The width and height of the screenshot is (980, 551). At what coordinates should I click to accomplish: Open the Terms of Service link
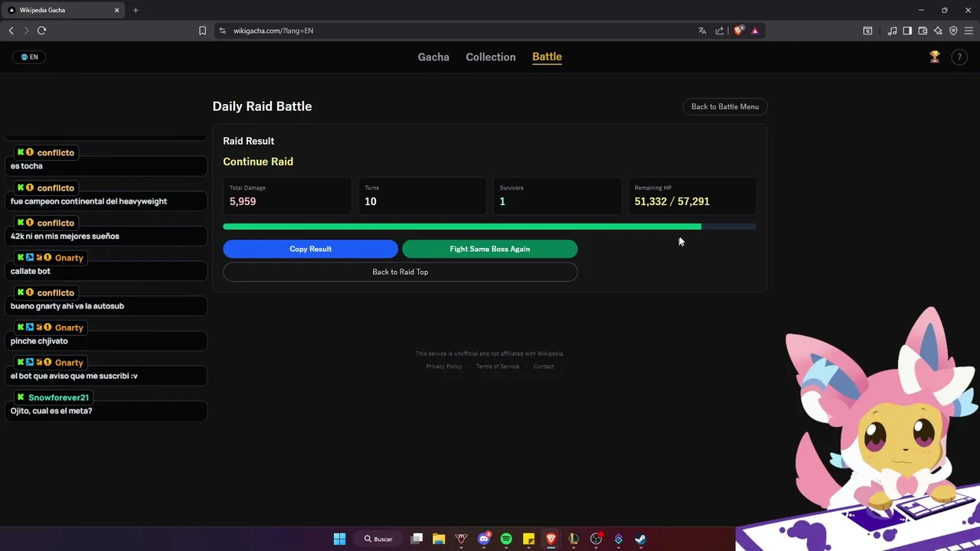point(498,367)
